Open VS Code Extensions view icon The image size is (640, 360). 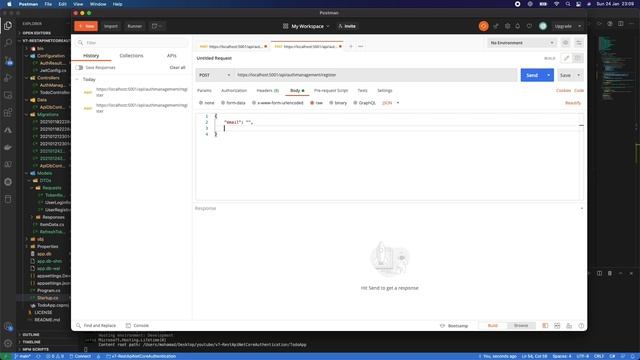(x=8, y=113)
